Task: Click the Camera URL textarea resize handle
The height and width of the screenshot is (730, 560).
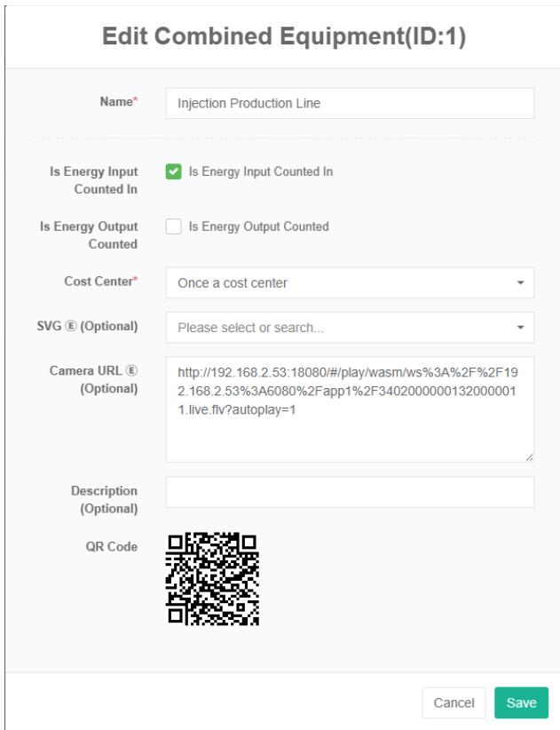Action: pyautogui.click(x=529, y=456)
